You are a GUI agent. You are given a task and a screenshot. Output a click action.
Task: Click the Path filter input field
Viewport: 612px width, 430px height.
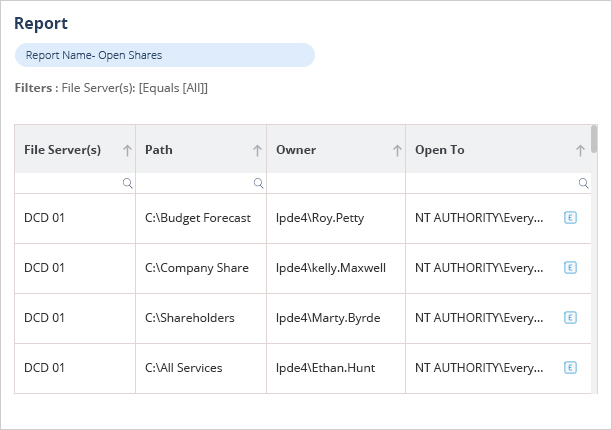tap(201, 183)
